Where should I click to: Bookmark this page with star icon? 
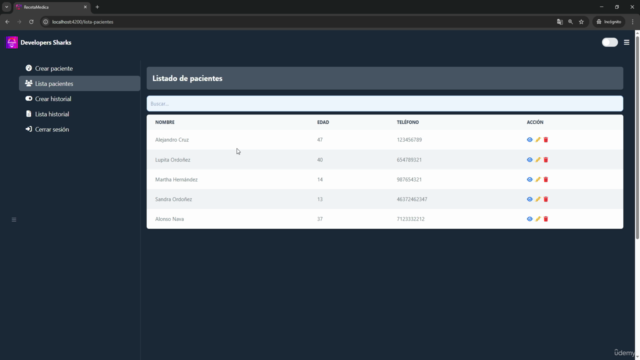[581, 22]
